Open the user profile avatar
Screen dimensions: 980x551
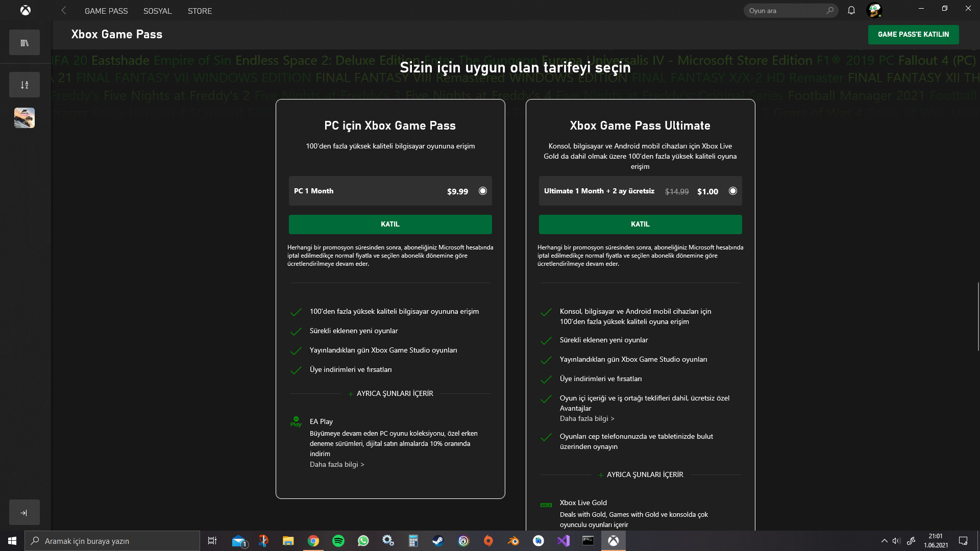pyautogui.click(x=874, y=10)
